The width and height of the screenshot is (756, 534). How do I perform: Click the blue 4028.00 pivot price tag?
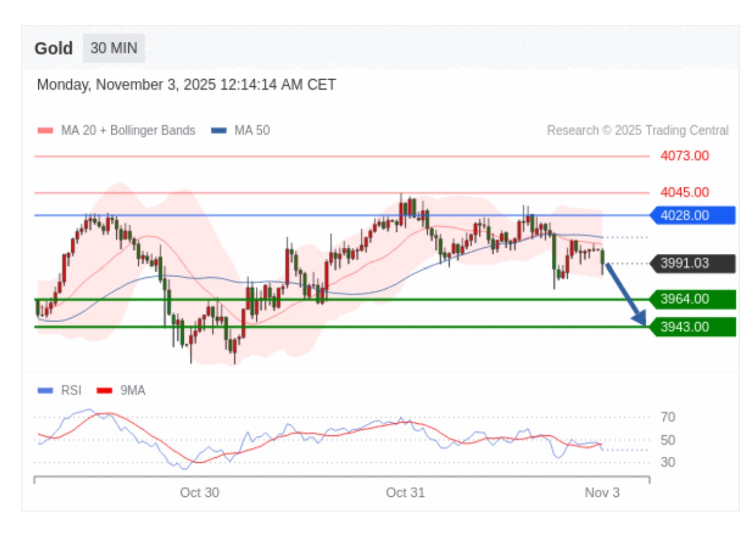tap(692, 216)
